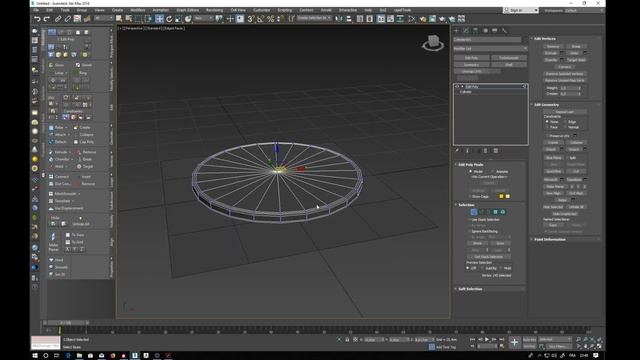This screenshot has height=360, width=640.
Task: Click the ViewCube in the viewport
Action: pos(433,43)
